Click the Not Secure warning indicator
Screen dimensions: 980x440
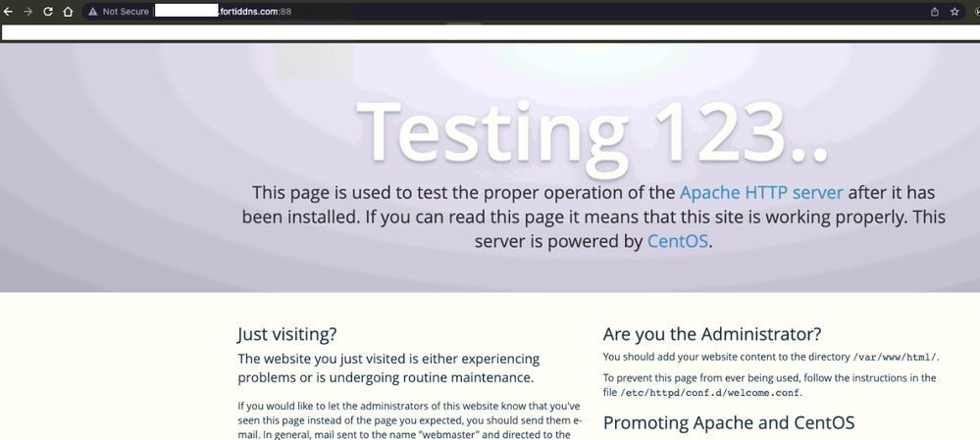point(118,11)
